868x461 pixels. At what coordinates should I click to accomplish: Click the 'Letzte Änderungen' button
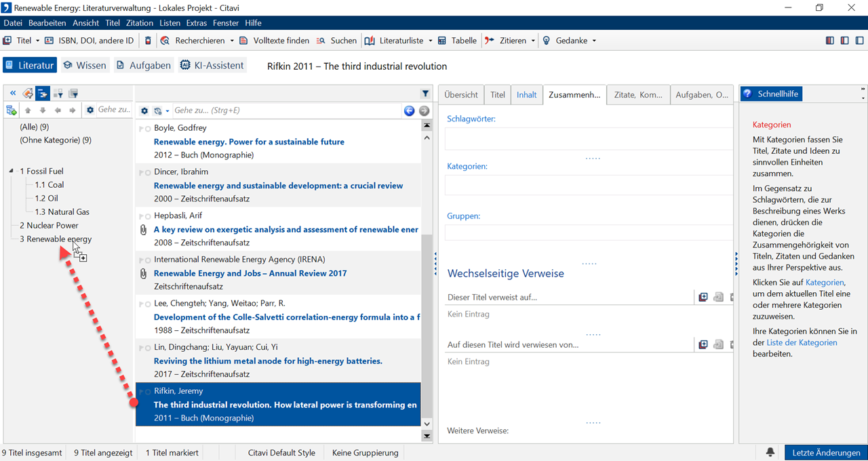point(825,452)
